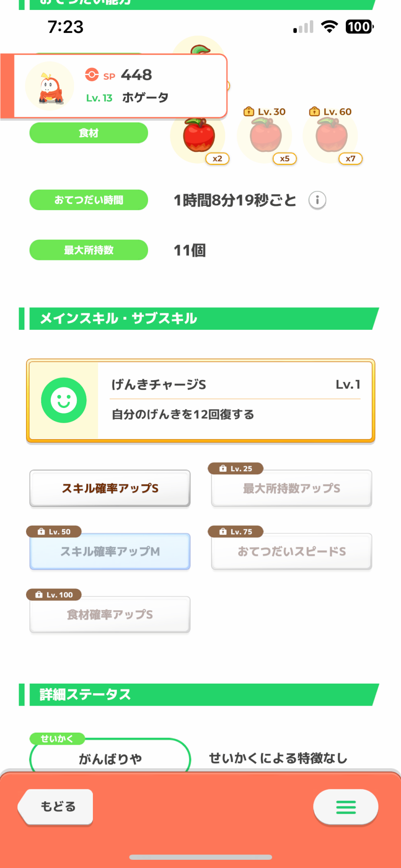
Task: Tap the Lv. 25 lock badge
Action: pyautogui.click(x=236, y=469)
